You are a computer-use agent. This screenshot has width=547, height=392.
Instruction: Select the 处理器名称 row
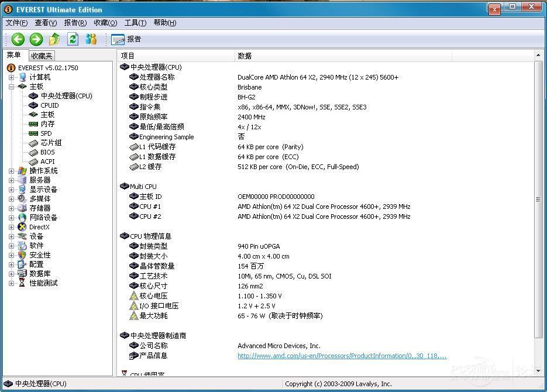[326, 77]
